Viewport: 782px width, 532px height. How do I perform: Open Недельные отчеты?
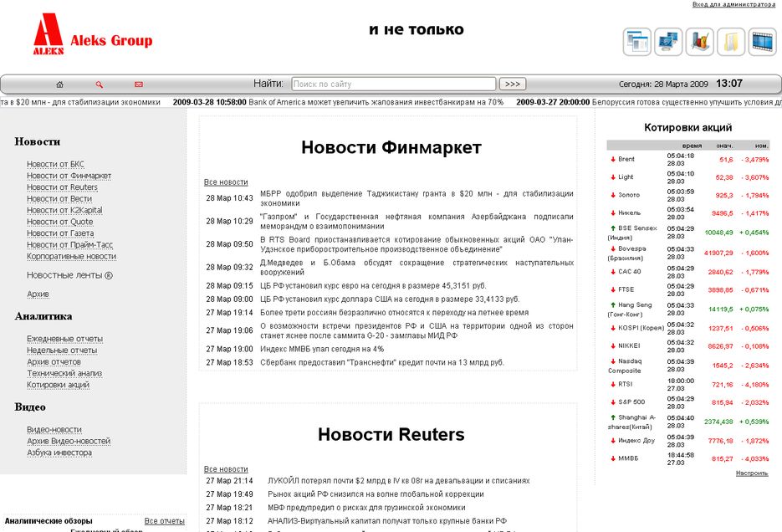click(62, 350)
